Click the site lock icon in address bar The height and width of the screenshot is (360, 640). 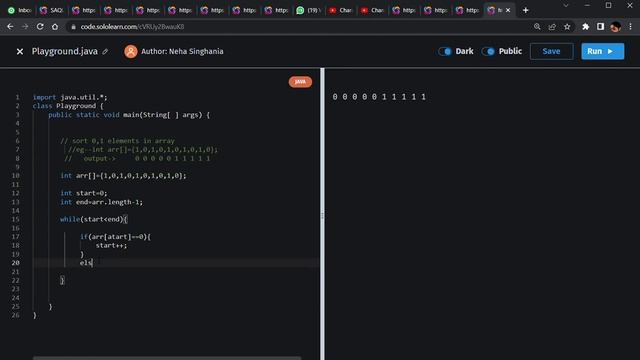[x=73, y=27]
